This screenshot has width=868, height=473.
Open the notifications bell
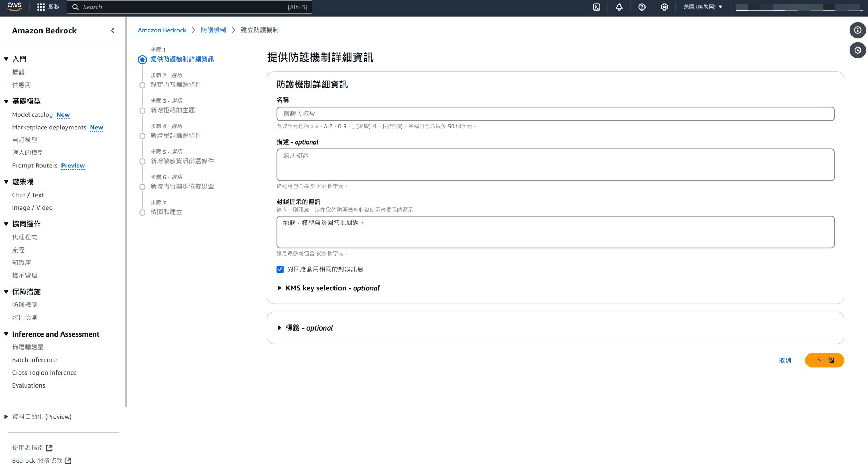[x=619, y=7]
